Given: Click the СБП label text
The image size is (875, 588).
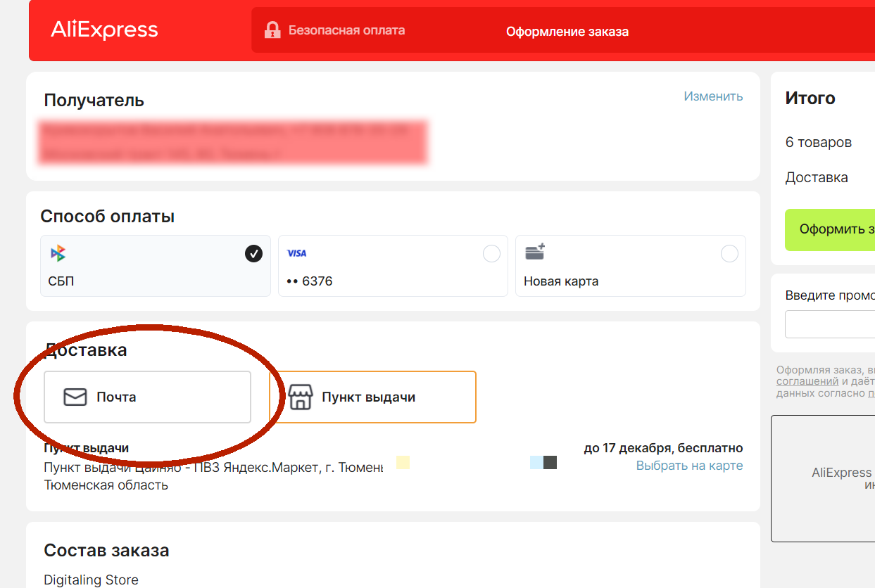Looking at the screenshot, I should pos(61,281).
